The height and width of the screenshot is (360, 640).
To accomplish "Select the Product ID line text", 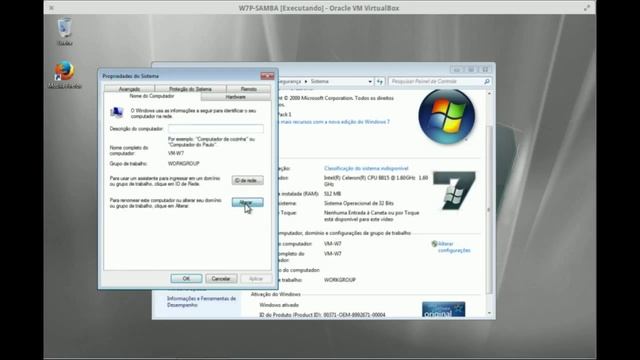I will [322, 315].
